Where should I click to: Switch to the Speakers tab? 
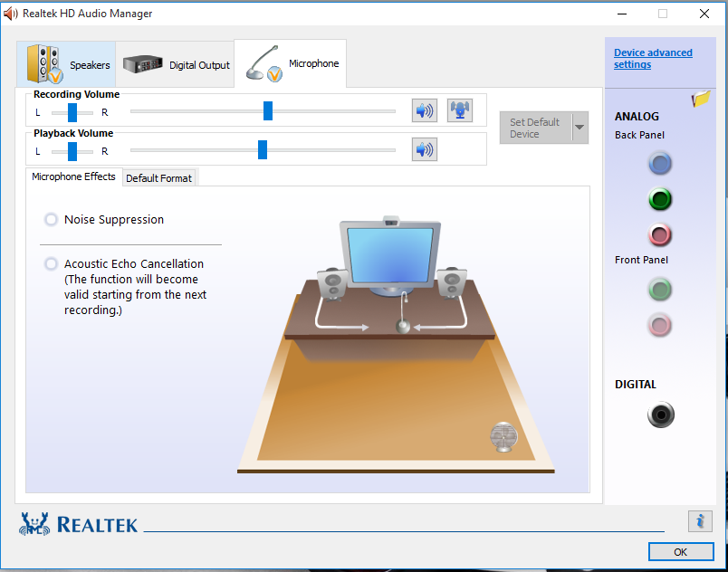[x=66, y=64]
